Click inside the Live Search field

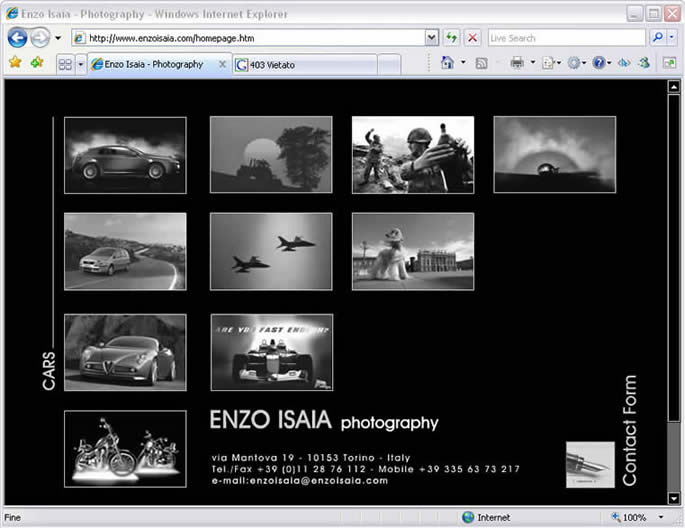(x=565, y=38)
